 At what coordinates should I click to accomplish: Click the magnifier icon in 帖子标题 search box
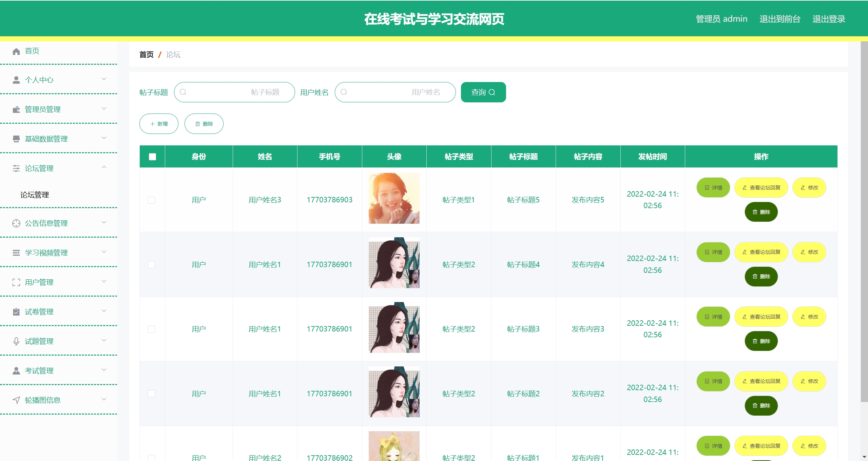183,92
